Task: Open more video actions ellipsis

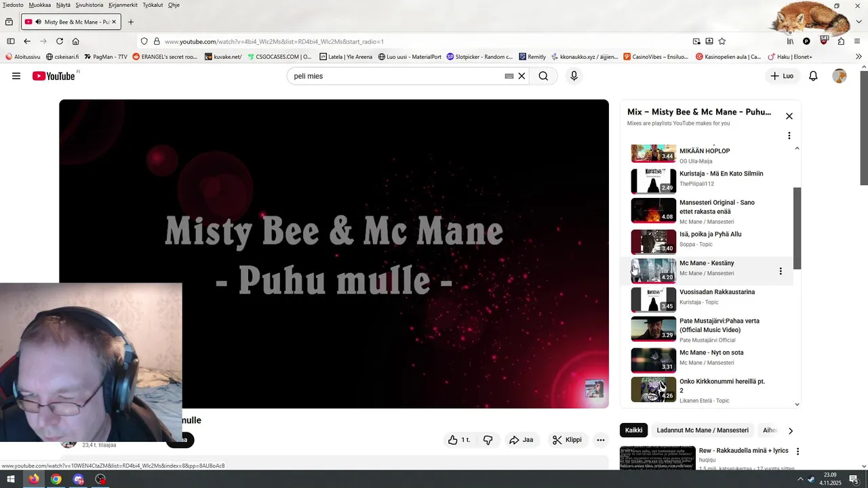Action: point(601,440)
